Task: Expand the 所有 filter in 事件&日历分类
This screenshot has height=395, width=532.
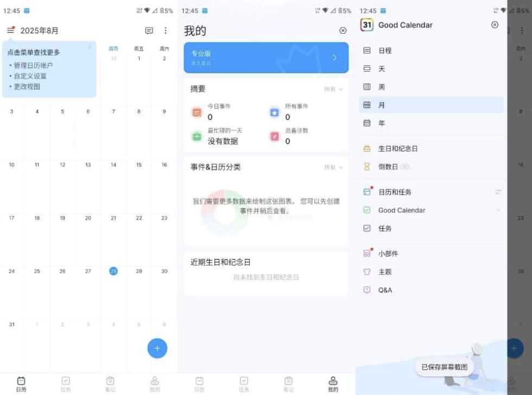Action: pos(335,167)
